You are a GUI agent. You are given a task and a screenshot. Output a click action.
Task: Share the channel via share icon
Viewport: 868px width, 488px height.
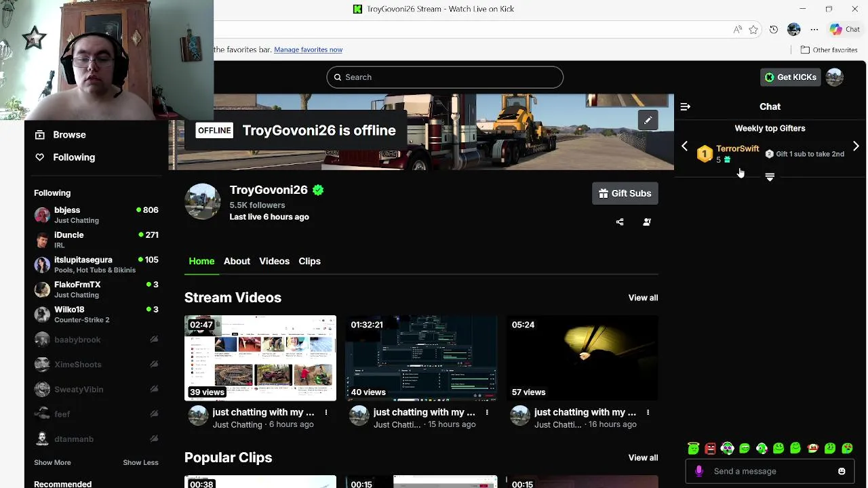620,222
